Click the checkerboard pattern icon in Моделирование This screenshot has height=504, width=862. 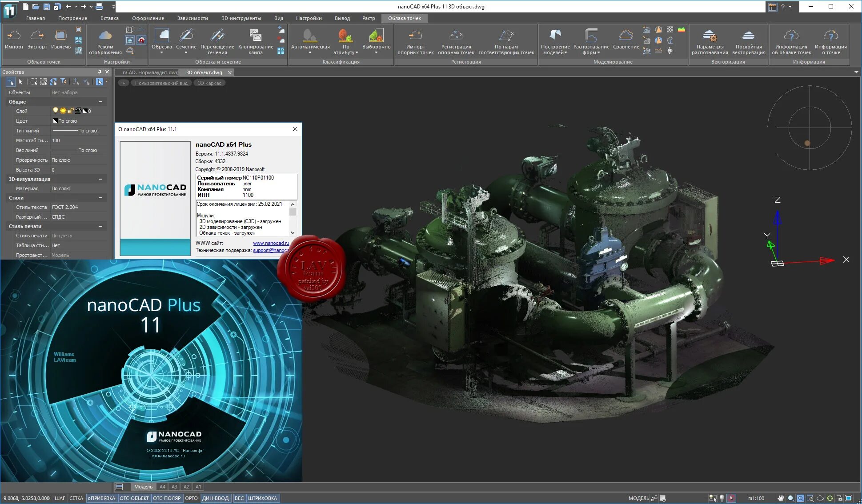pos(670,29)
